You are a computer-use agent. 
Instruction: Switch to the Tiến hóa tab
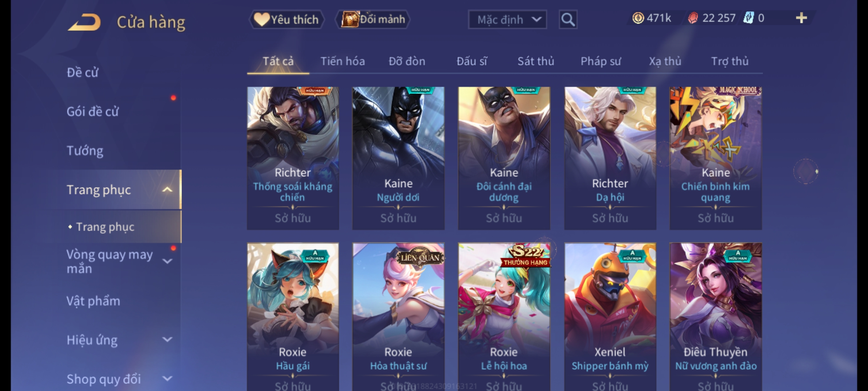click(x=342, y=61)
